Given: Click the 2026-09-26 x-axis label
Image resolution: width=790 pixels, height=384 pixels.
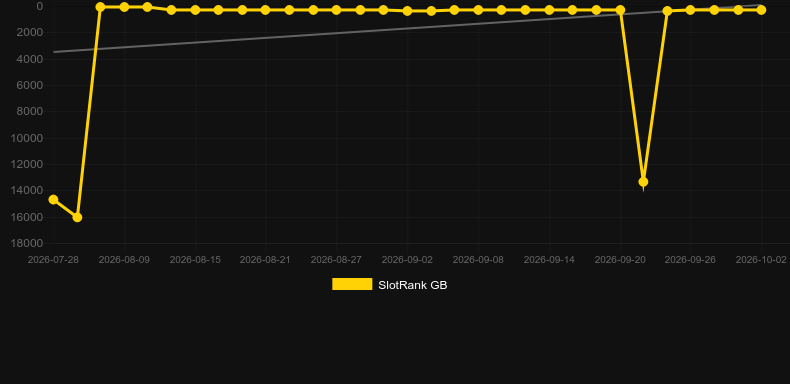Looking at the screenshot, I should [x=690, y=260].
